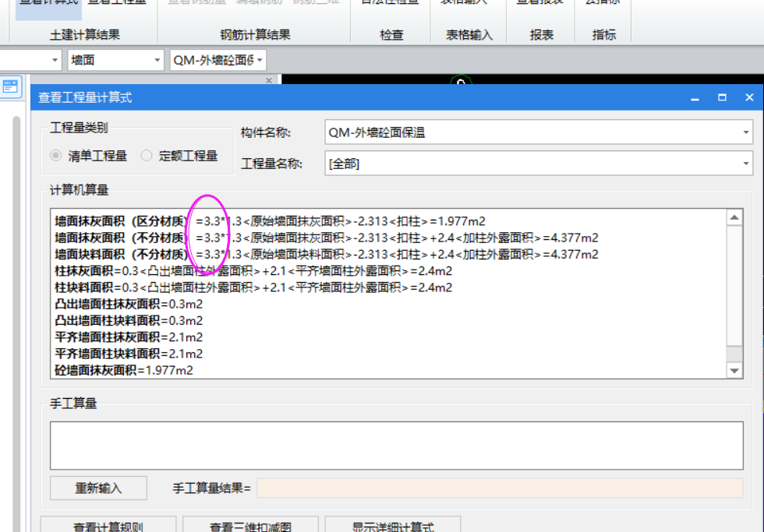Click the 查看计算规则 button

point(108,526)
